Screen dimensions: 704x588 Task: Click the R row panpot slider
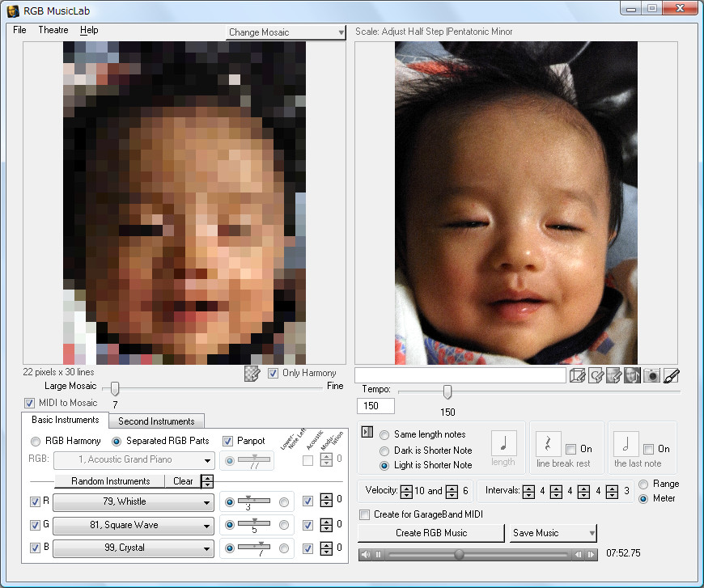[254, 500]
